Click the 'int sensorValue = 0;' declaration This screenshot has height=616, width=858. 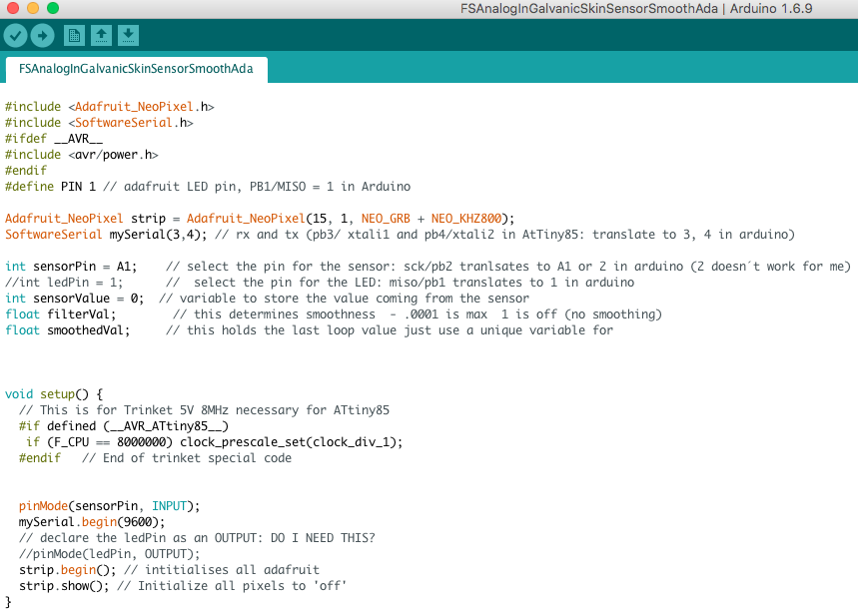tap(75, 299)
